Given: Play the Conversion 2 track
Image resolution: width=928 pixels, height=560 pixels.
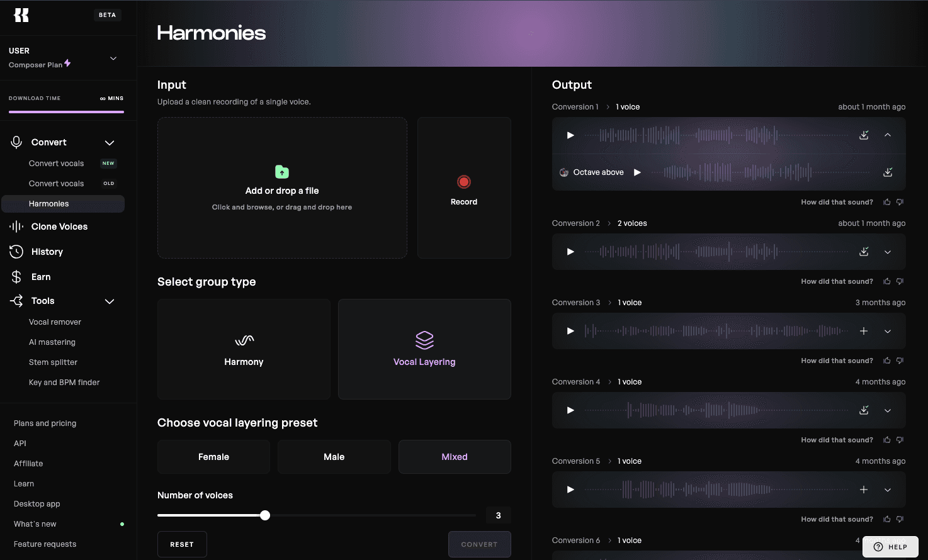Looking at the screenshot, I should tap(570, 252).
